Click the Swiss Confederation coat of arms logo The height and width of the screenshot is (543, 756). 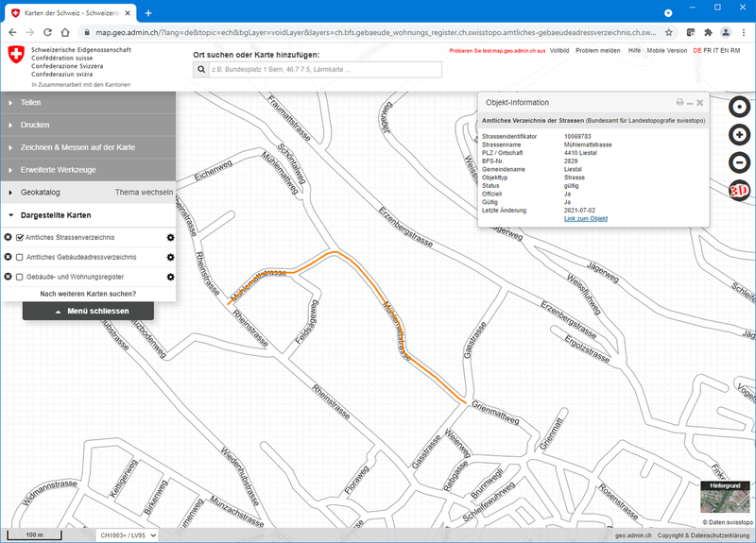[16, 54]
